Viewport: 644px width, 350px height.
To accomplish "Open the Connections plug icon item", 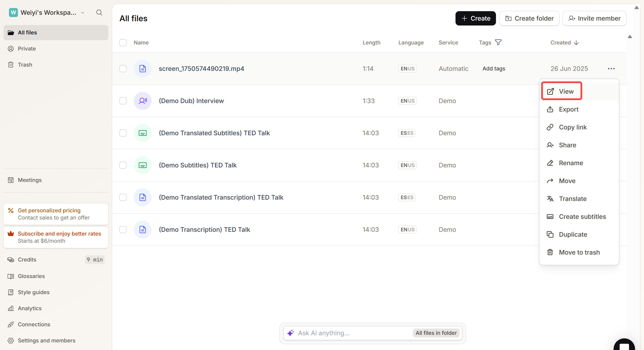I will 34,324.
